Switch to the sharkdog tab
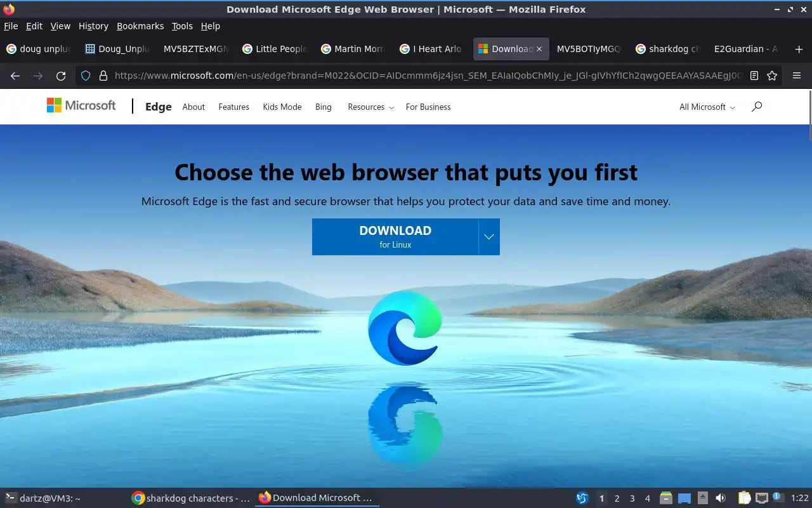The width and height of the screenshot is (812, 508). point(667,49)
